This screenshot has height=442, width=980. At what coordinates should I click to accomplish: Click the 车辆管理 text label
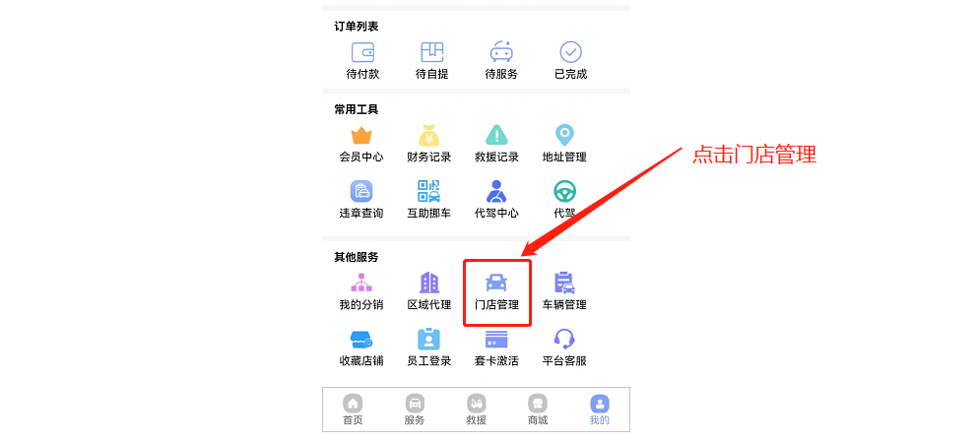tap(564, 305)
